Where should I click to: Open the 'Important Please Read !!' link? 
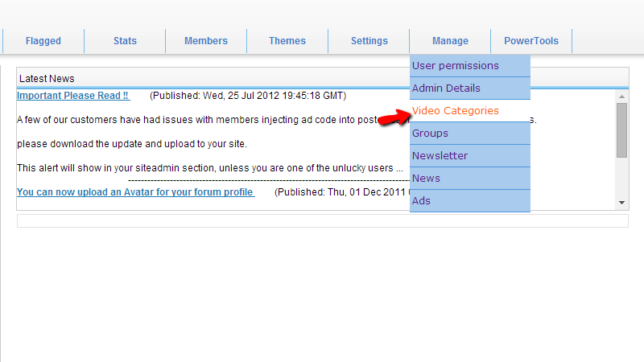[x=73, y=96]
